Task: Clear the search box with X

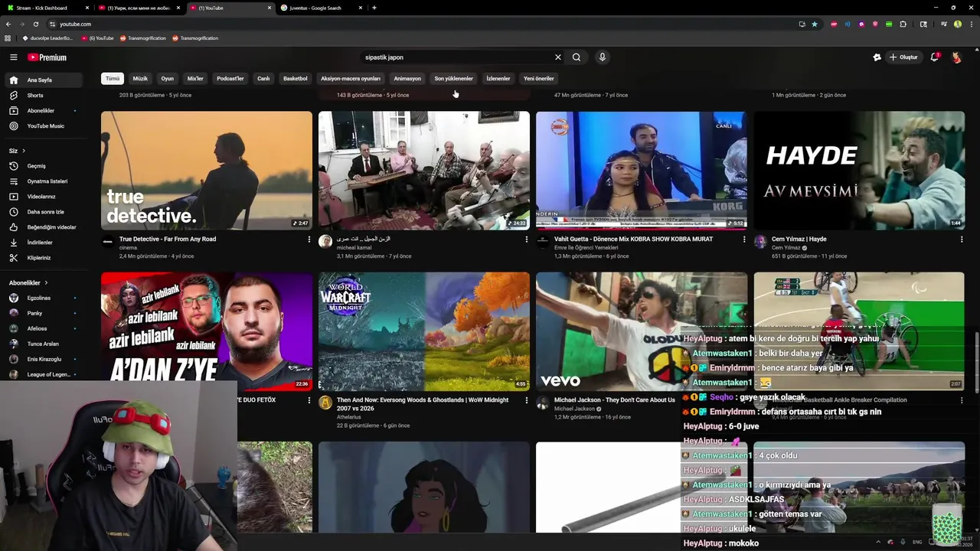Action: [558, 57]
